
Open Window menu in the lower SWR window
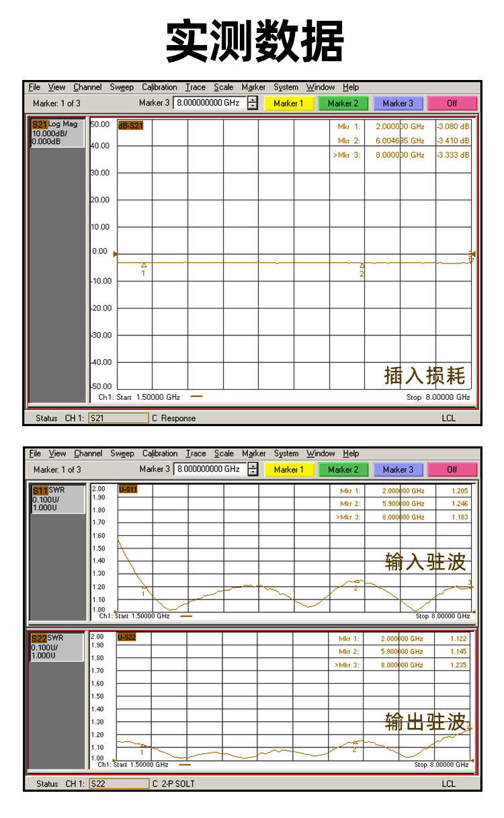(321, 454)
